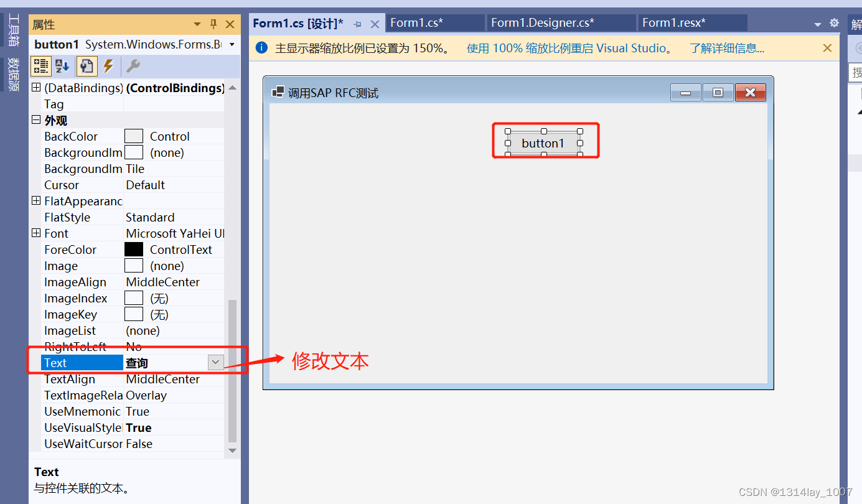Switch properties to Categorized view
Image resolution: width=862 pixels, height=504 pixels.
pyautogui.click(x=41, y=66)
